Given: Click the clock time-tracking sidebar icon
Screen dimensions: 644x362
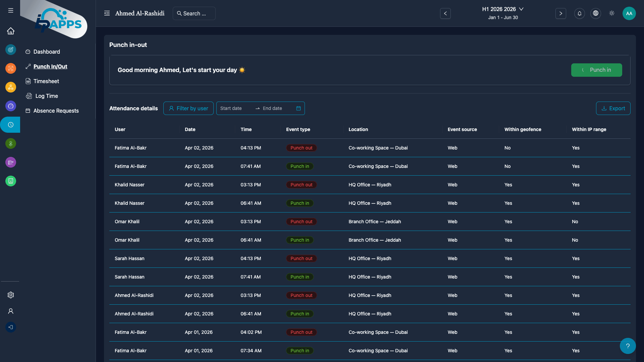Looking at the screenshot, I should [x=11, y=125].
